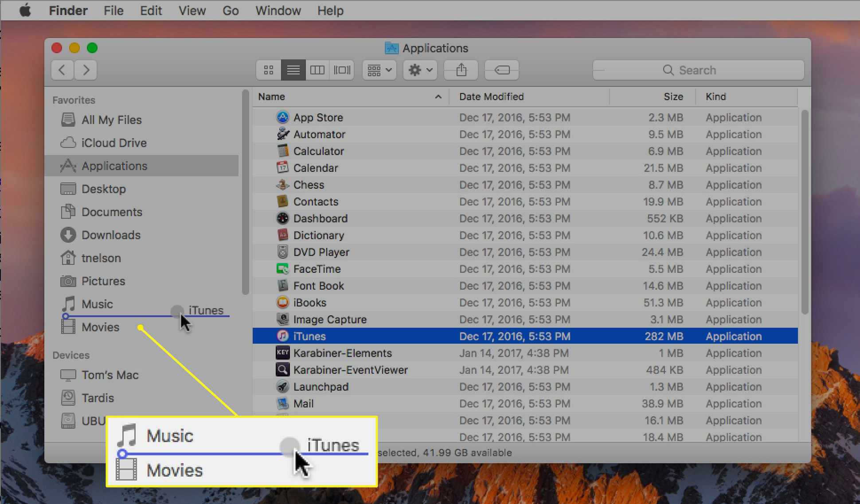
Task: Open Documents in the sidebar
Action: click(x=142, y=212)
